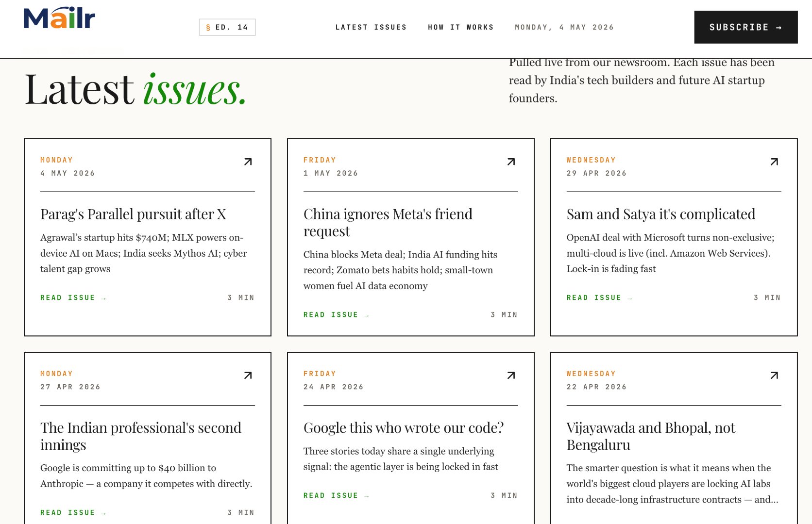Click the Mailr logo
812x524 pixels.
(59, 18)
